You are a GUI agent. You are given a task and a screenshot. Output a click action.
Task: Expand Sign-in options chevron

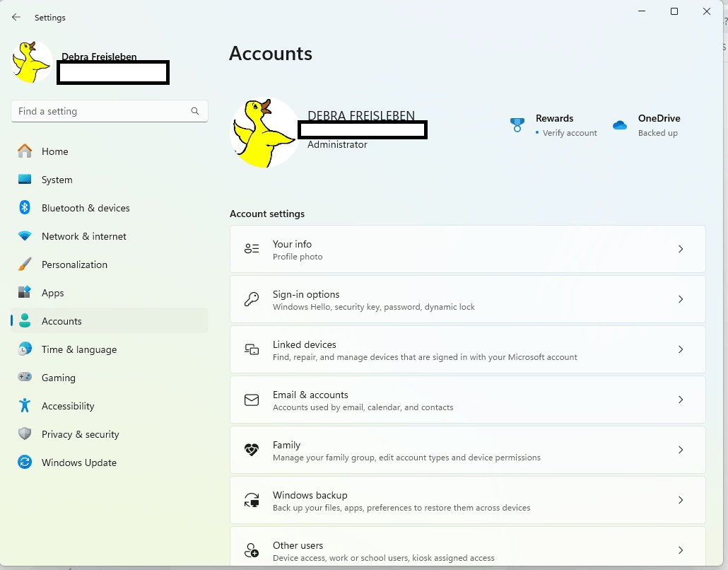681,299
